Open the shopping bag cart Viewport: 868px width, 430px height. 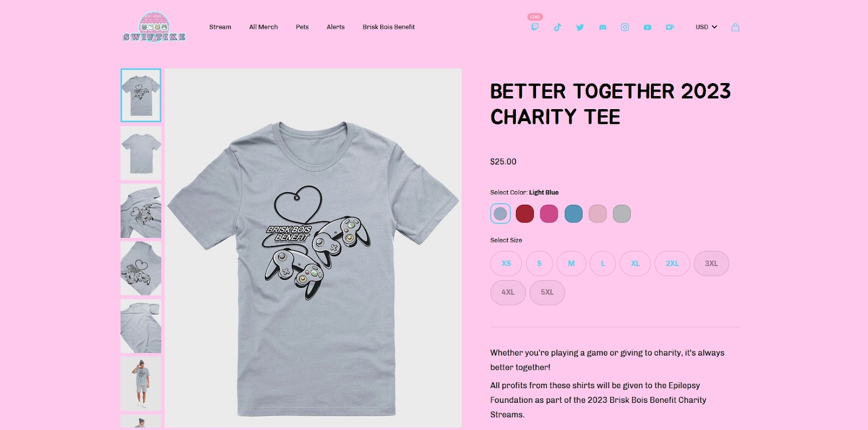click(x=735, y=27)
